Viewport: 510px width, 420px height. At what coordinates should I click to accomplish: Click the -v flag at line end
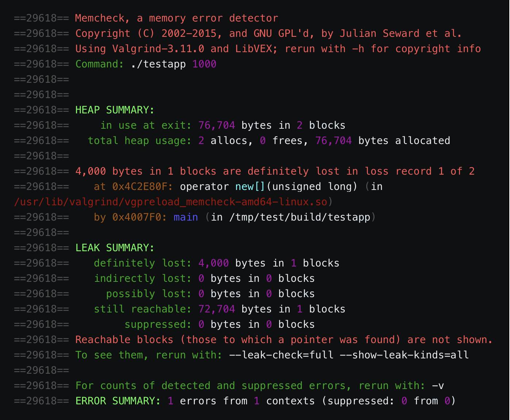click(x=438, y=386)
